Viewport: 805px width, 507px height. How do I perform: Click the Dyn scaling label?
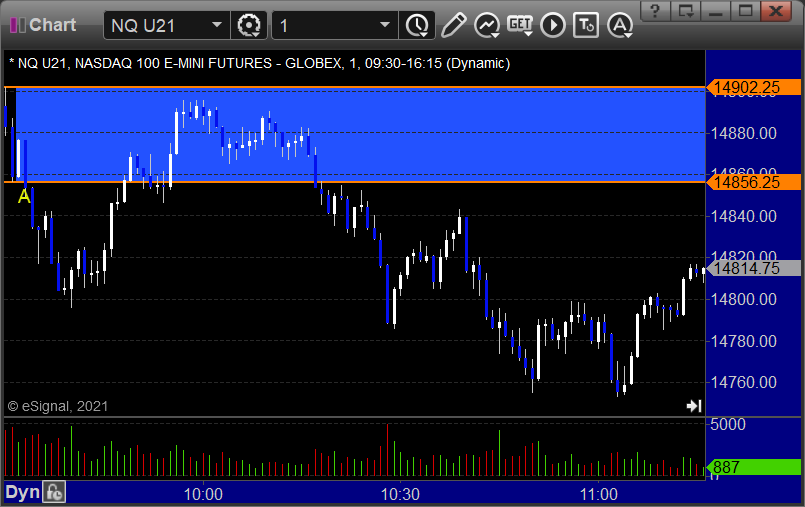(23, 493)
